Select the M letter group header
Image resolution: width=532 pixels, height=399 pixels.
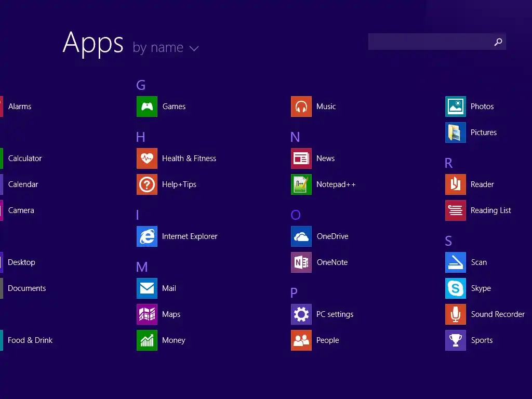tap(142, 267)
